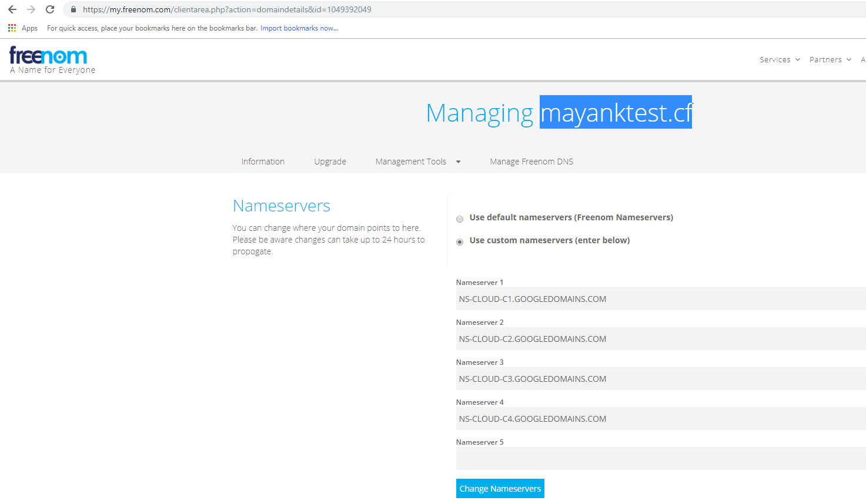
Task: Click the padlock icon in address bar
Action: pyautogui.click(x=73, y=9)
